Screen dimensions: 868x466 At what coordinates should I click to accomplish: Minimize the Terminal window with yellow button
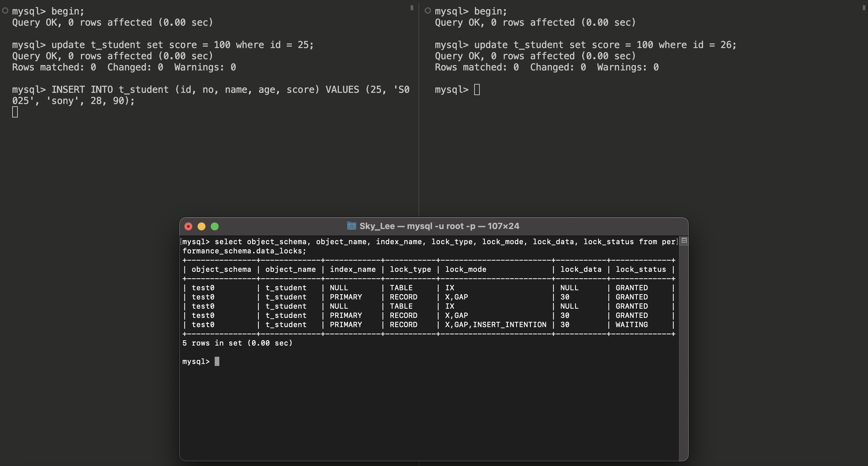pyautogui.click(x=202, y=227)
